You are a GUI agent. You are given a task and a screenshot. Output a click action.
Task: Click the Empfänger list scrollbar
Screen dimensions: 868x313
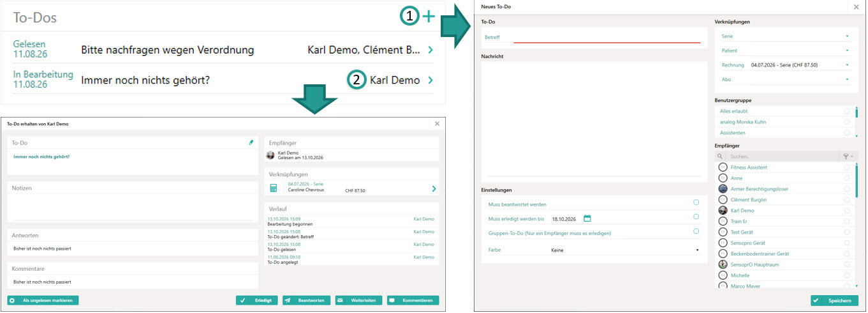857,181
